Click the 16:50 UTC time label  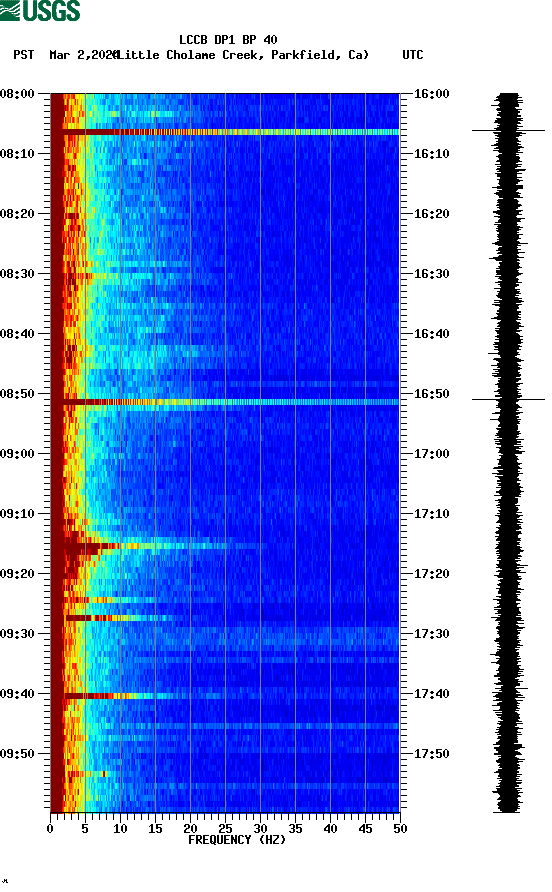431,394
